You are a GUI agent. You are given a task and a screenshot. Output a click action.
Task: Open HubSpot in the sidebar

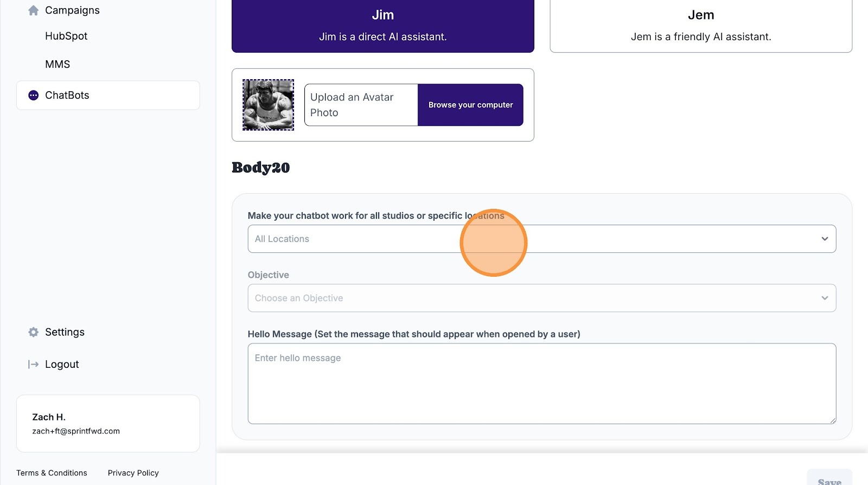[66, 36]
